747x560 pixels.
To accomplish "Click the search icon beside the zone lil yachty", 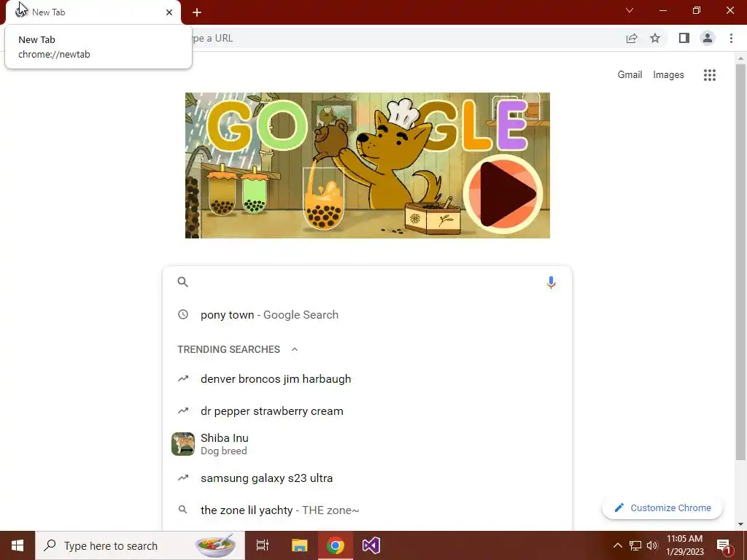I will [183, 510].
